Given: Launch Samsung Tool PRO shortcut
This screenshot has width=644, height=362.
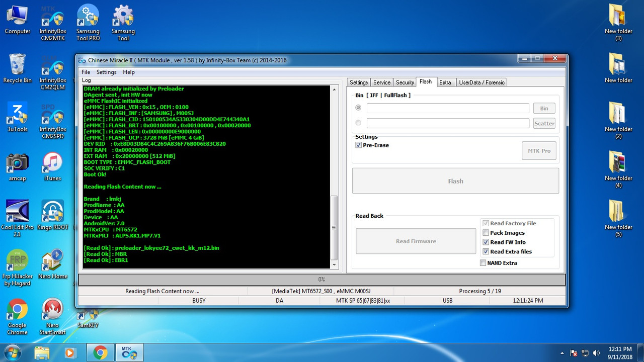Looking at the screenshot, I should click(x=88, y=24).
